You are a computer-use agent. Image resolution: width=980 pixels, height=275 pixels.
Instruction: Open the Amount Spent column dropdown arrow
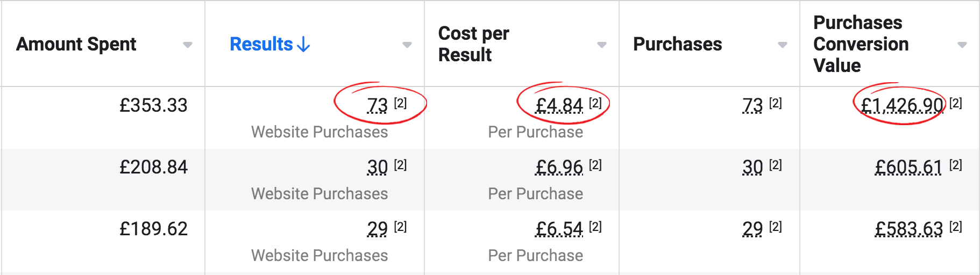tap(187, 45)
